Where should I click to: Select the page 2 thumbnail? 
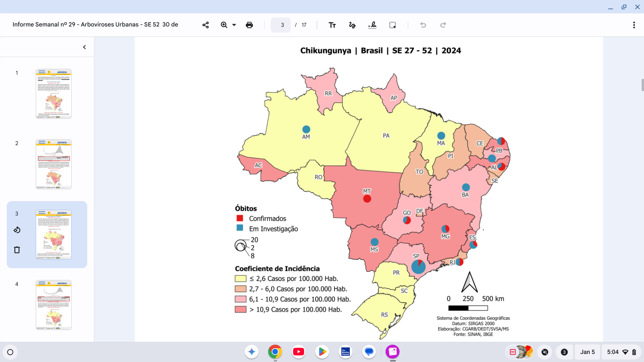click(x=54, y=164)
